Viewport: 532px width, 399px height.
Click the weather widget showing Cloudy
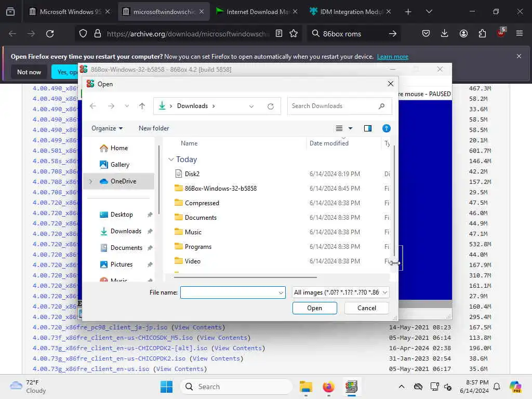pyautogui.click(x=28, y=387)
